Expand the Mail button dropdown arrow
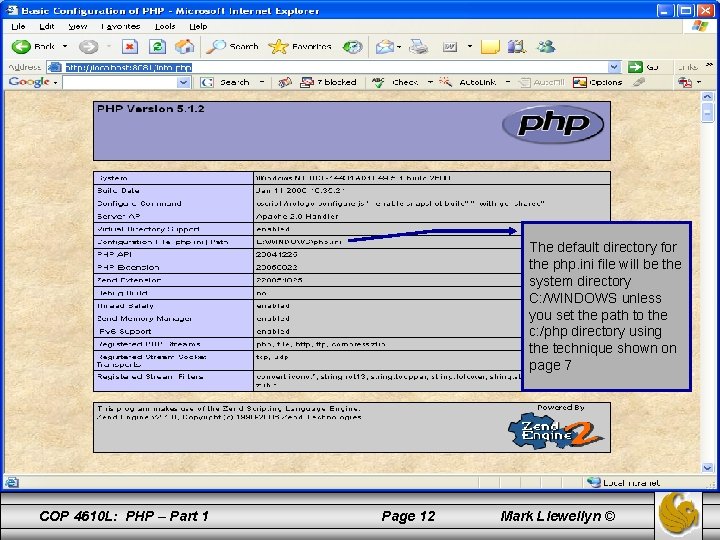Screen dimensions: 720x540 tap(399, 46)
